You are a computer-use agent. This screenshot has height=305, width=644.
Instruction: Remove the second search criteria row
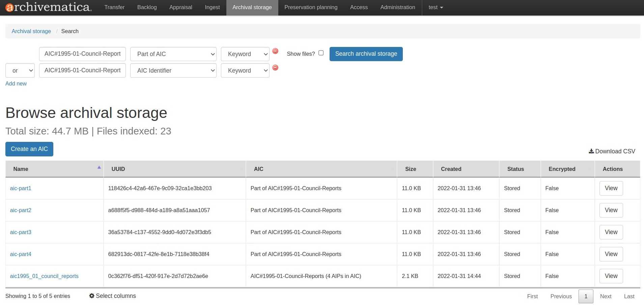point(275,68)
